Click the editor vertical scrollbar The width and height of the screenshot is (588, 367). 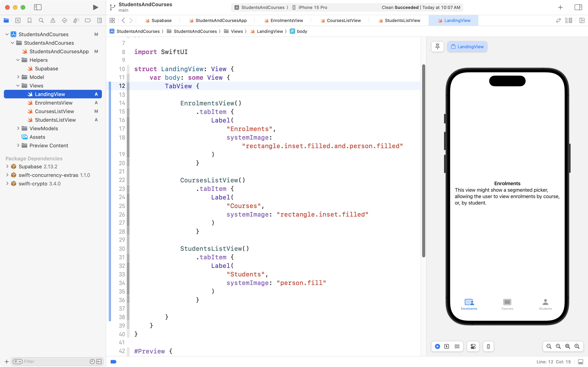(423, 160)
